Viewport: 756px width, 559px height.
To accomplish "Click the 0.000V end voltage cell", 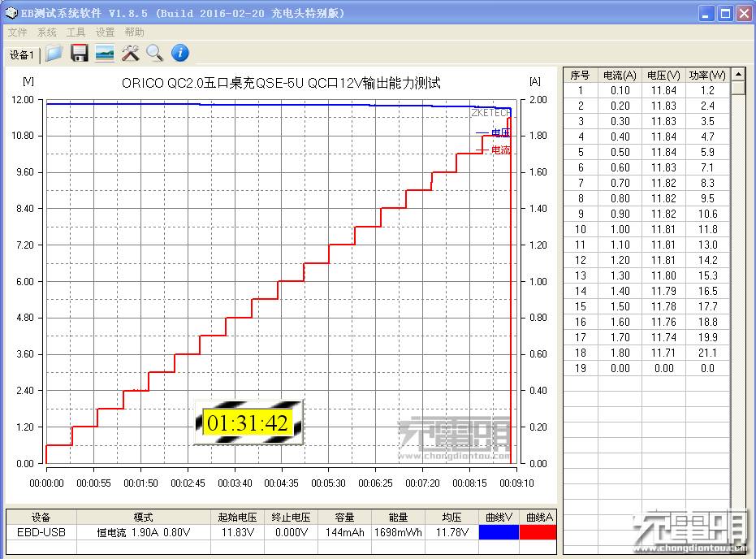I will coord(292,532).
